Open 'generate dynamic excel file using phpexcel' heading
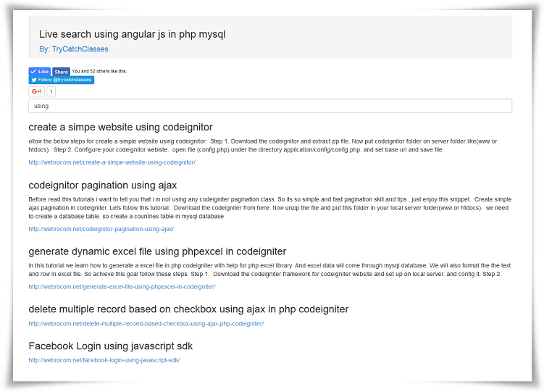Image resolution: width=544 pixels, height=392 pixels. tap(157, 251)
